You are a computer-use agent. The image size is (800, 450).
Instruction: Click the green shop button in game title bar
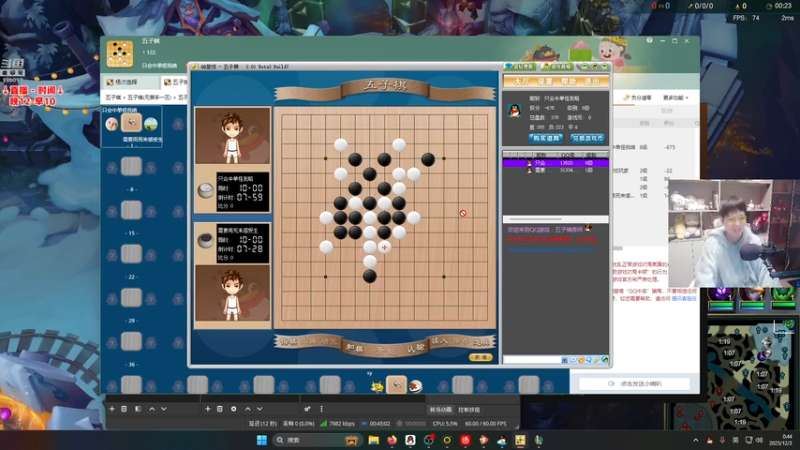(x=557, y=66)
